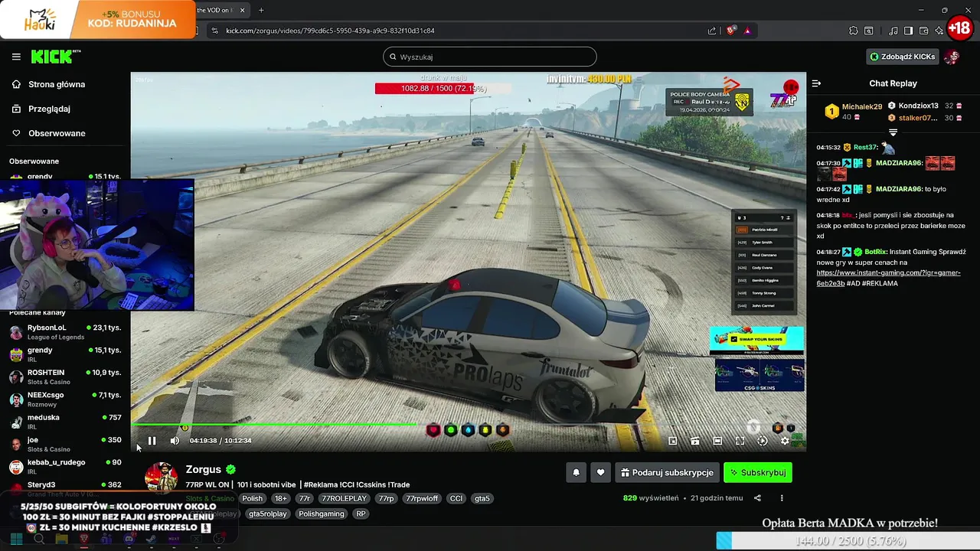Open NEEXcsgo recommended channel

pos(65,399)
